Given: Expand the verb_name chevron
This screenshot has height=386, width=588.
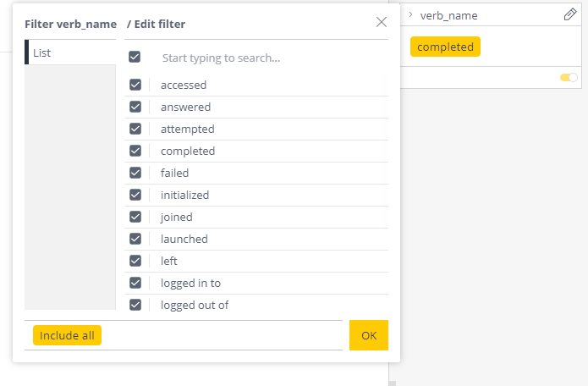Looking at the screenshot, I should pos(410,14).
